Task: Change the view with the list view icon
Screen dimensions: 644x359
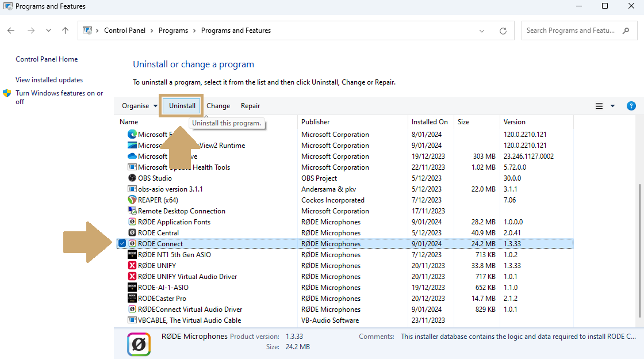Action: point(599,106)
